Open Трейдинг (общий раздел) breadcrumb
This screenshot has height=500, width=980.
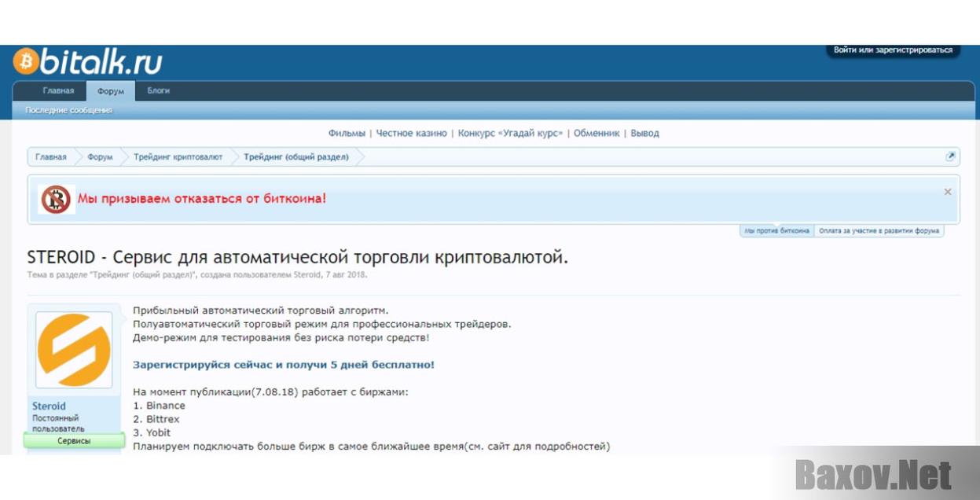(x=295, y=157)
